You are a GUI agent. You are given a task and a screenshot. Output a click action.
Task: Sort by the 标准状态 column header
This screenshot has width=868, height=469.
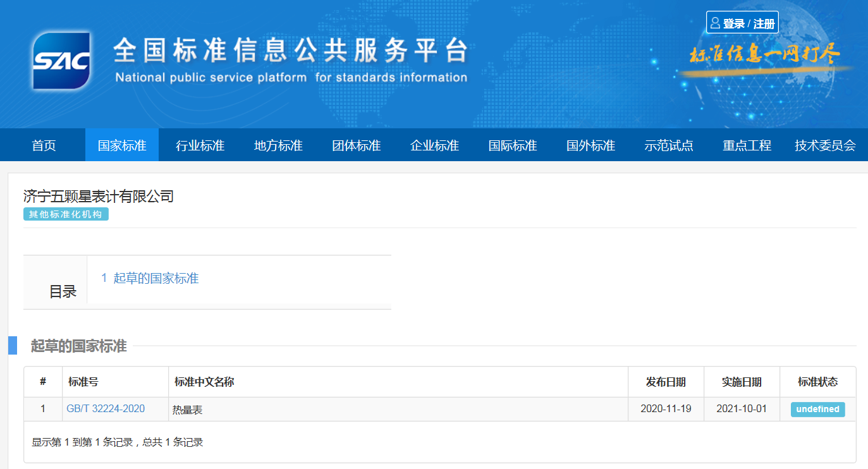point(817,382)
